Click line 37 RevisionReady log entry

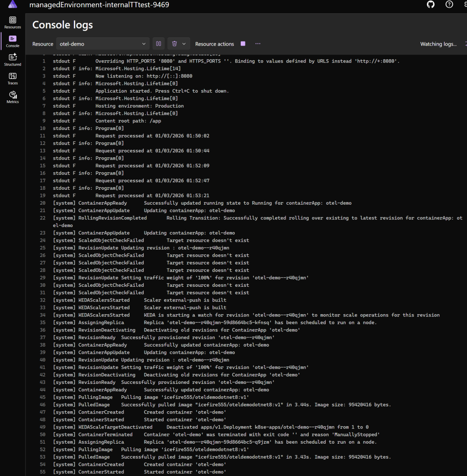coord(164,337)
